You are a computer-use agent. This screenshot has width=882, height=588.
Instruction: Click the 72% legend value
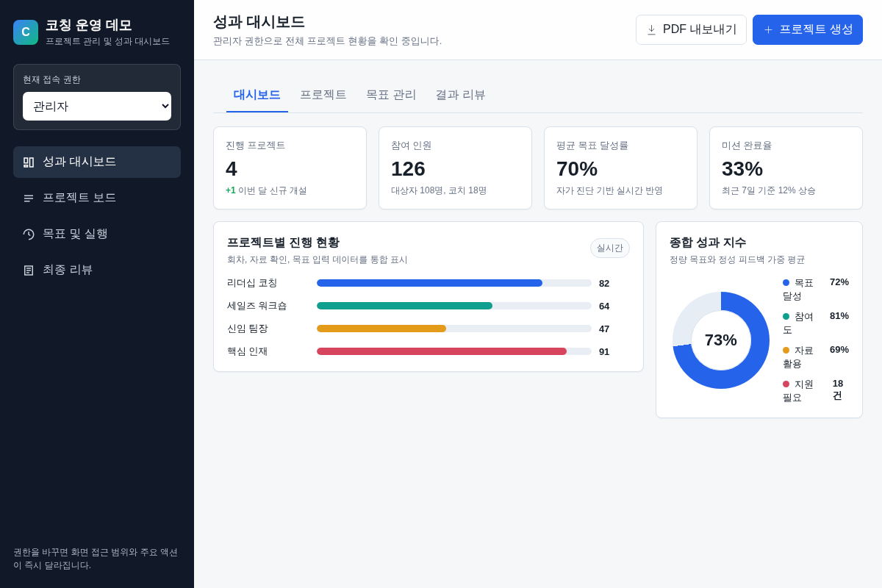(x=839, y=282)
